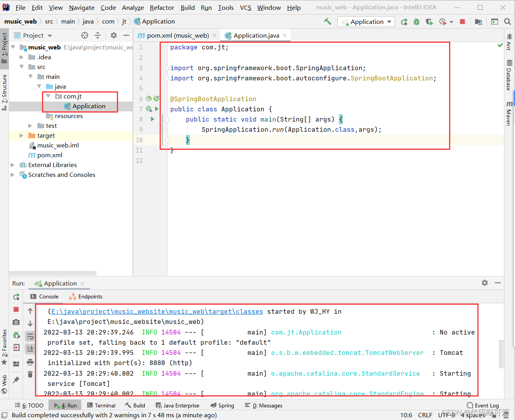Collapse all in Project panel
The height and width of the screenshot is (420, 515).
click(x=98, y=35)
